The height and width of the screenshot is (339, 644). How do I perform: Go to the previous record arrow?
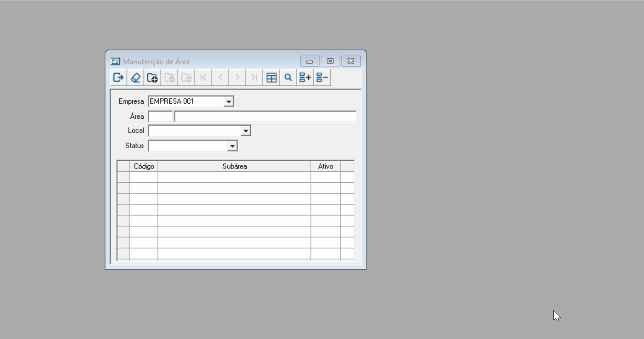(x=220, y=77)
